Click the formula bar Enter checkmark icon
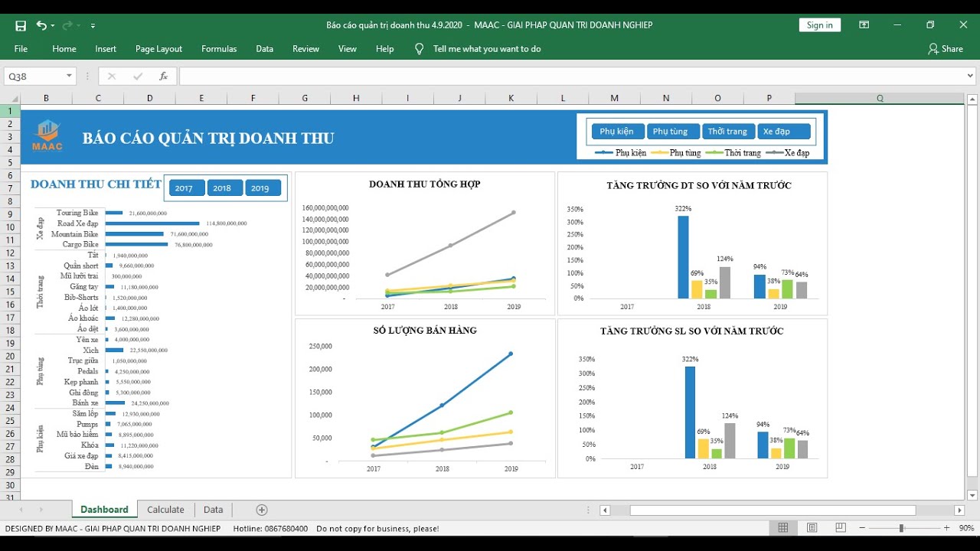 138,77
